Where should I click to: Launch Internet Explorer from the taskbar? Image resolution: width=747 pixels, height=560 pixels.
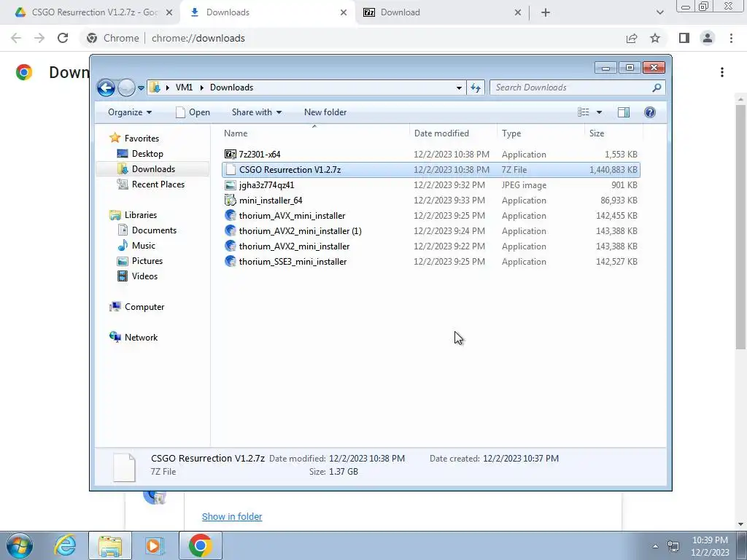point(65,545)
